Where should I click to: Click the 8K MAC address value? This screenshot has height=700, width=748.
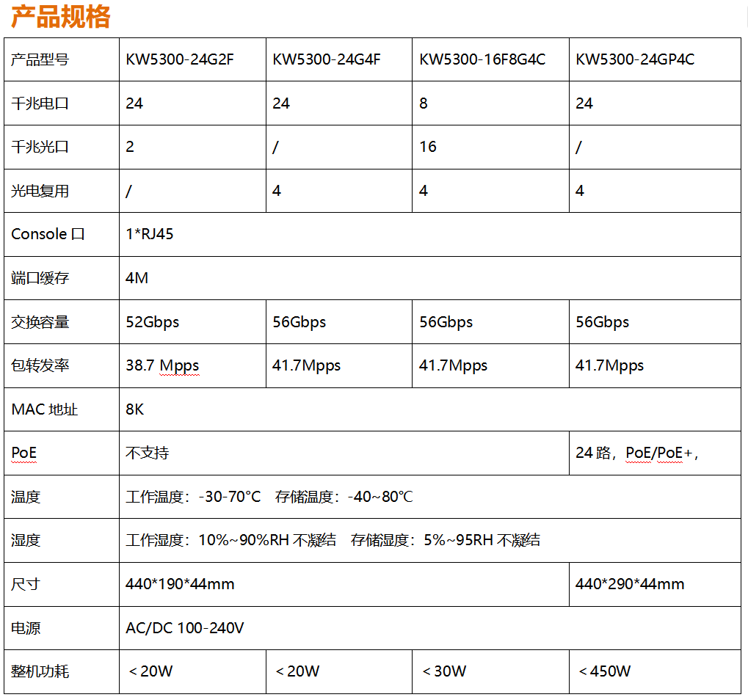coord(135,409)
